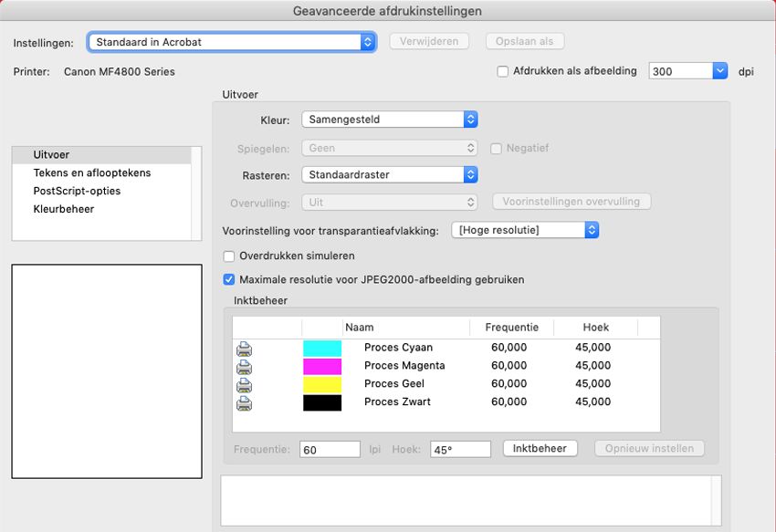
Task: Click frequency 60,000 of Proces Geel
Action: pyautogui.click(x=509, y=383)
